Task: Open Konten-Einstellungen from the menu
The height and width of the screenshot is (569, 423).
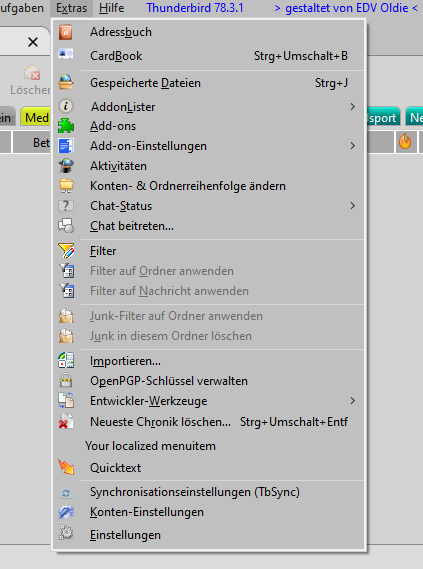Action: 209,512
